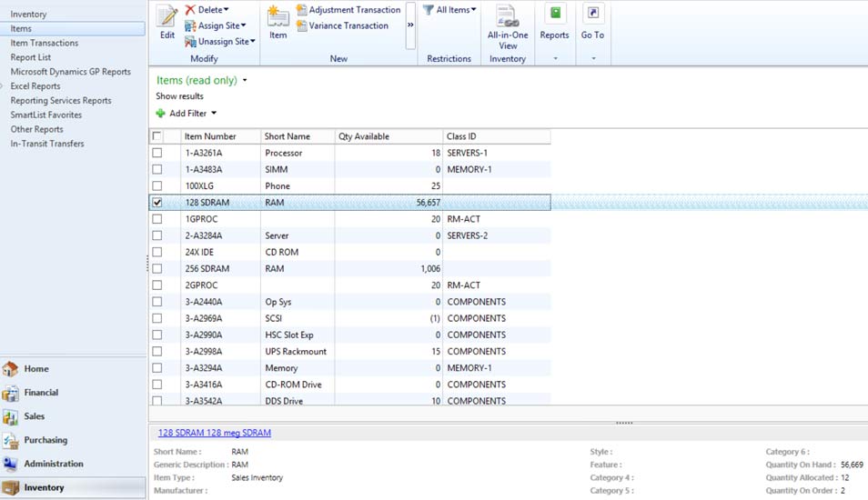Click the 3-A2998A item number cell

tap(220, 352)
